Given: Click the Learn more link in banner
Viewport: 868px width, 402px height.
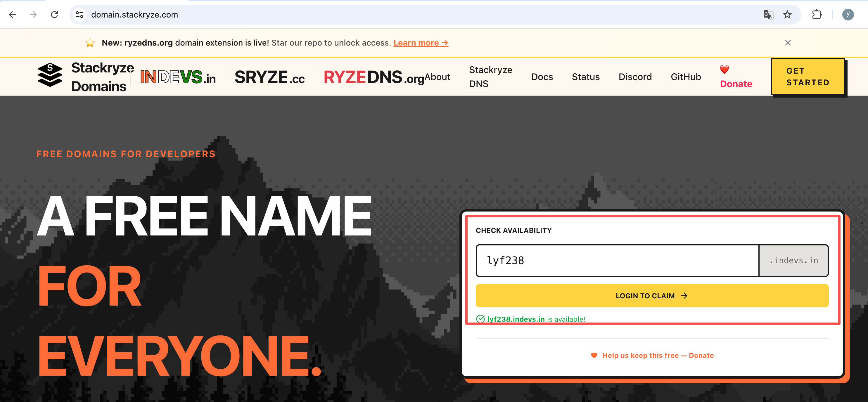Looking at the screenshot, I should (x=421, y=43).
